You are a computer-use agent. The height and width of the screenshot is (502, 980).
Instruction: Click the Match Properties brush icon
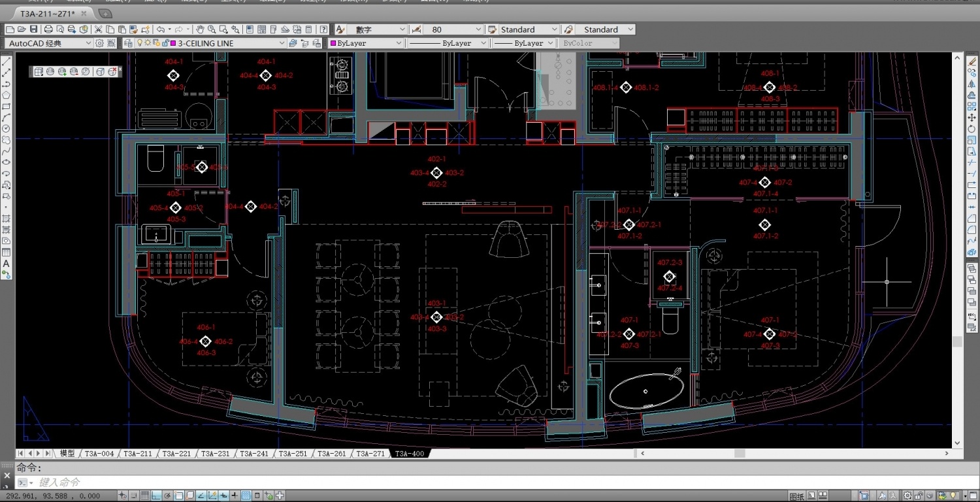click(133, 29)
